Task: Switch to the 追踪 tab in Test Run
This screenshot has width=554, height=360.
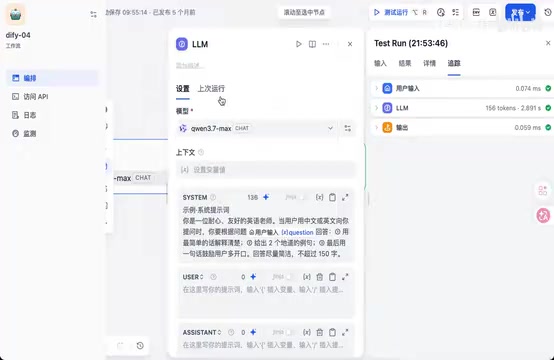Action: (x=454, y=64)
